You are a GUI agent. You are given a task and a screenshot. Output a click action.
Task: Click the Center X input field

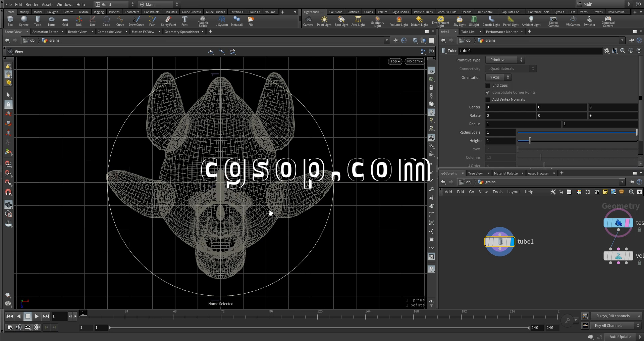511,107
